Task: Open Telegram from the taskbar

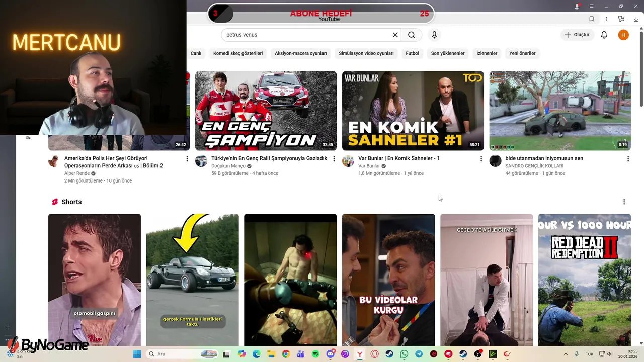Action: point(419,354)
